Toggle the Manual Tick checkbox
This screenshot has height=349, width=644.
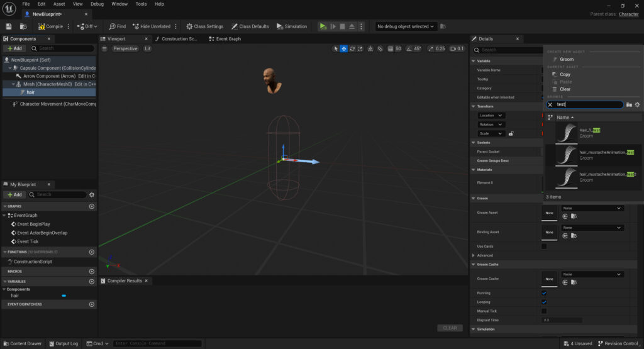pyautogui.click(x=544, y=311)
